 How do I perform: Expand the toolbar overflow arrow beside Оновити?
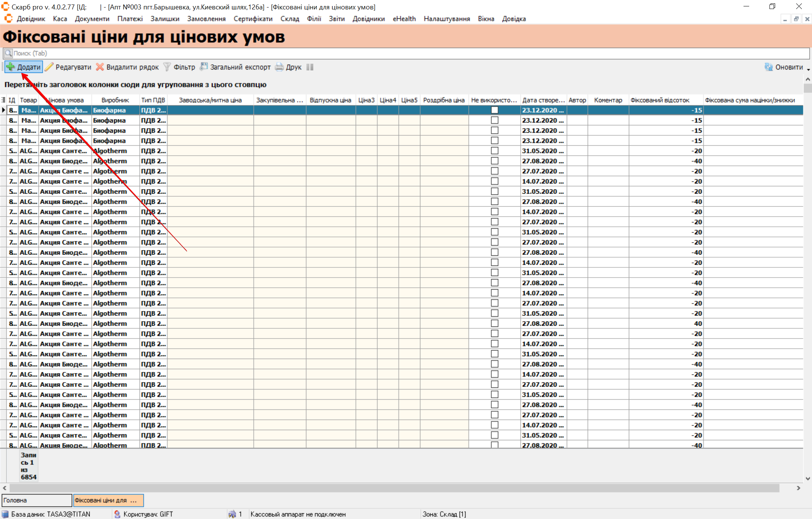[x=808, y=69]
